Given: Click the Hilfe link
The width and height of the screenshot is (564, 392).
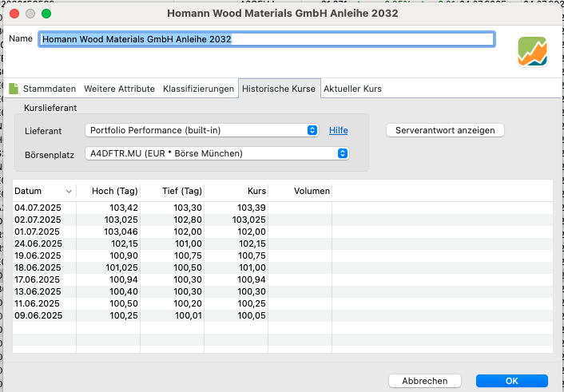Looking at the screenshot, I should point(339,130).
